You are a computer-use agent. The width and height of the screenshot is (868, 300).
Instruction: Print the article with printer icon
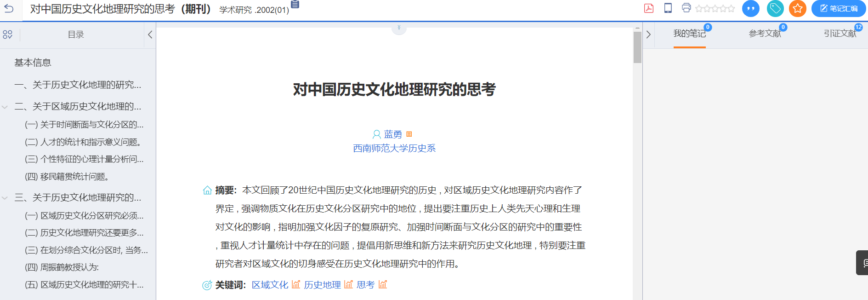coord(686,8)
